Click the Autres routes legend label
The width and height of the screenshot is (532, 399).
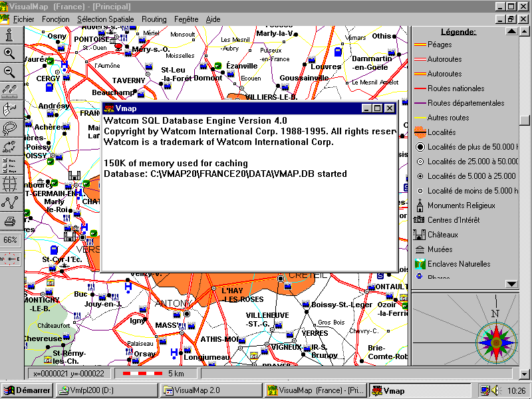point(448,118)
